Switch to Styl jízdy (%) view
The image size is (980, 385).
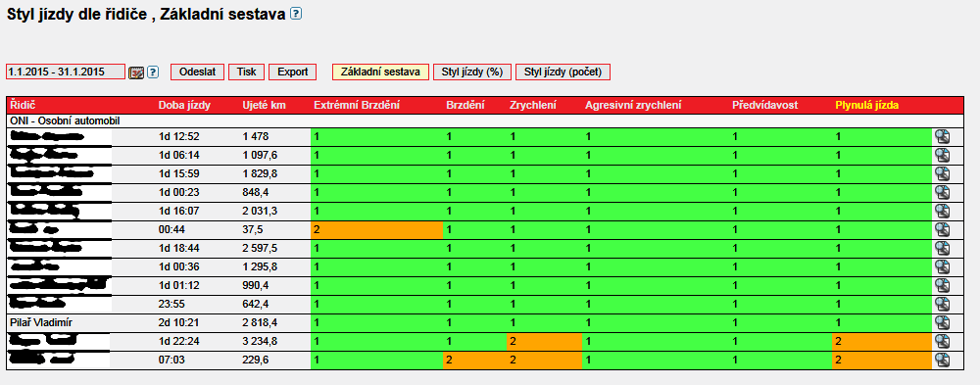click(x=472, y=72)
